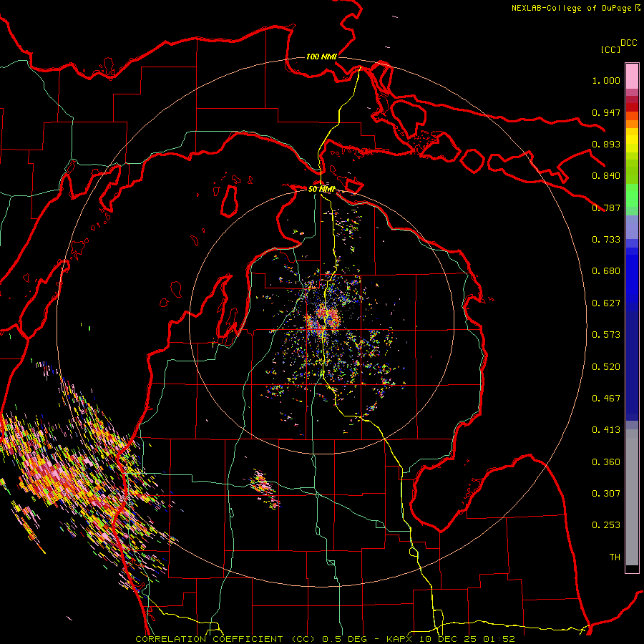644x644 pixels.
Task: Click the [CC] units label
Action: [x=610, y=49]
